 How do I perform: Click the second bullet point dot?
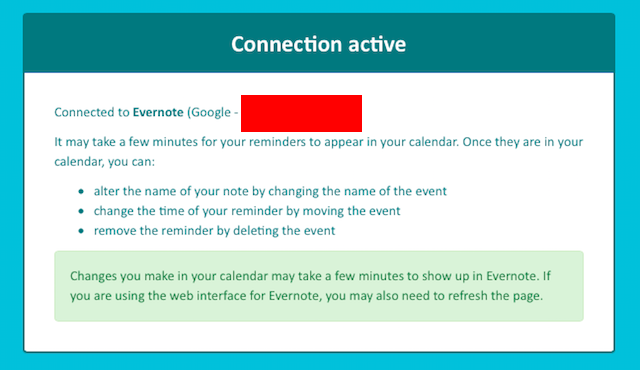[x=81, y=211]
